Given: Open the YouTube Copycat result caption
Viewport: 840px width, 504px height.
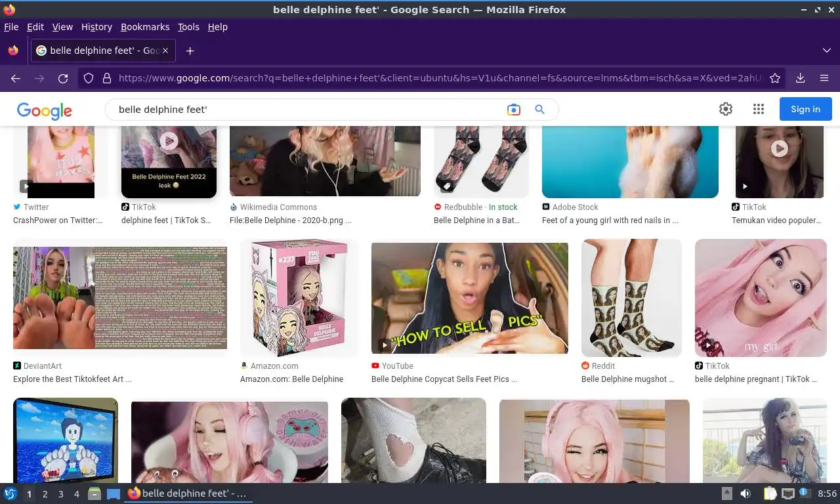Looking at the screenshot, I should 444,379.
